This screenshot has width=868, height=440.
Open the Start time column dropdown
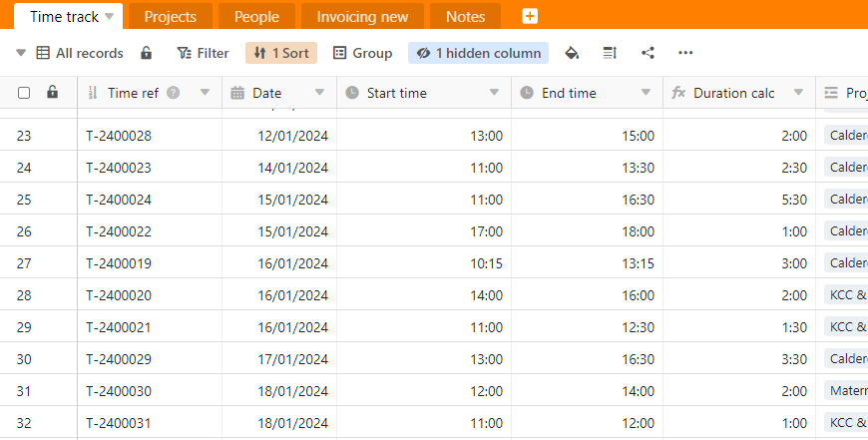[494, 93]
